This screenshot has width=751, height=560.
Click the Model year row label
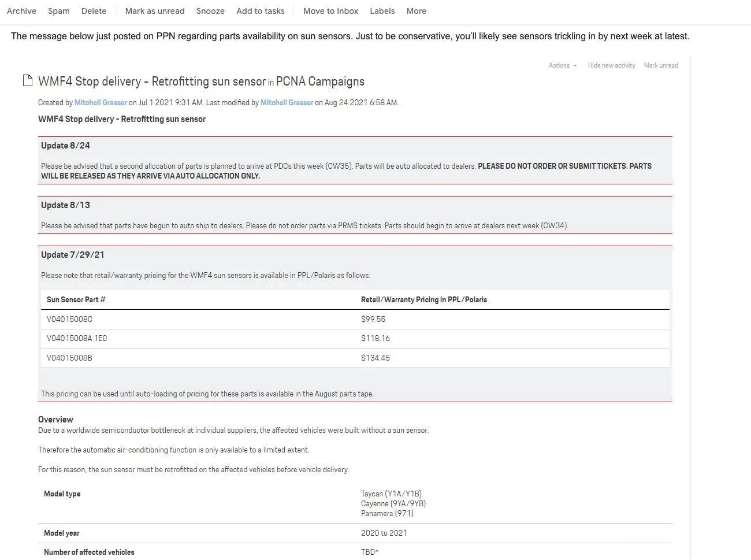pos(62,533)
